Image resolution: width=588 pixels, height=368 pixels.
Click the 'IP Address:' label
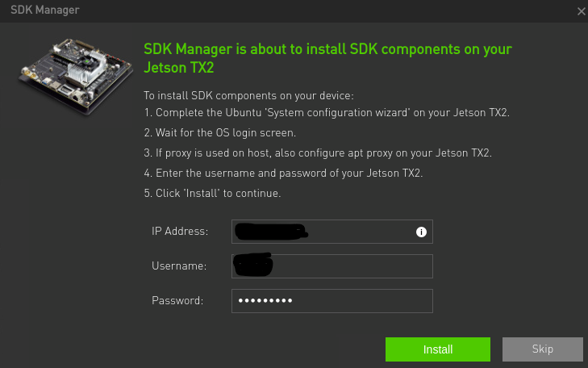(180, 231)
